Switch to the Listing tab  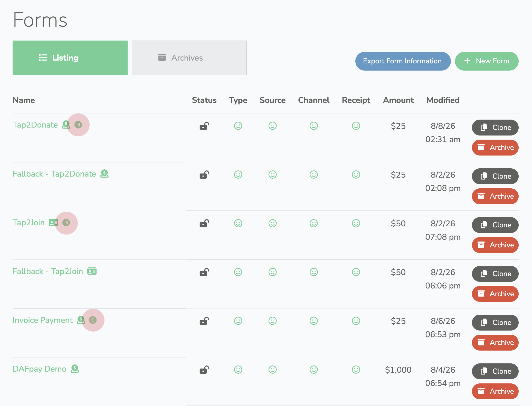pyautogui.click(x=70, y=58)
